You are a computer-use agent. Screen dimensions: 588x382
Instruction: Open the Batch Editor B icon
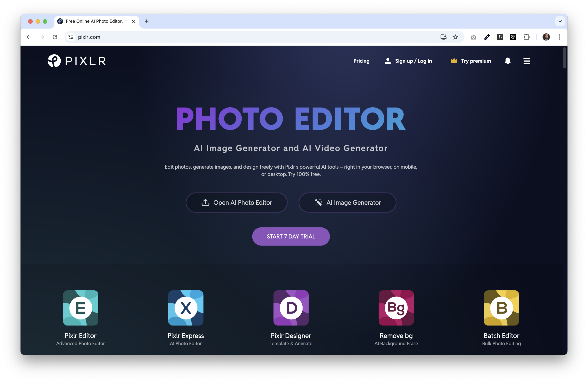[502, 308]
